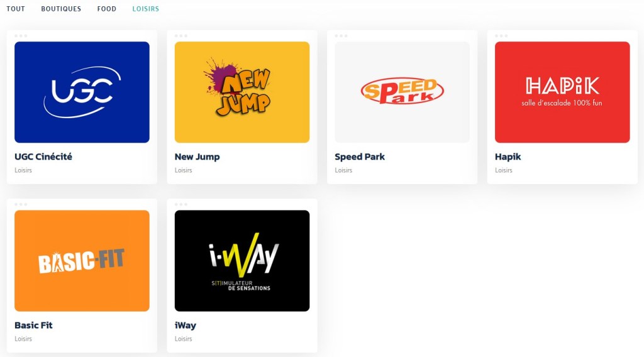
Task: Click the Loisirs label under iWay
Action: pos(183,339)
